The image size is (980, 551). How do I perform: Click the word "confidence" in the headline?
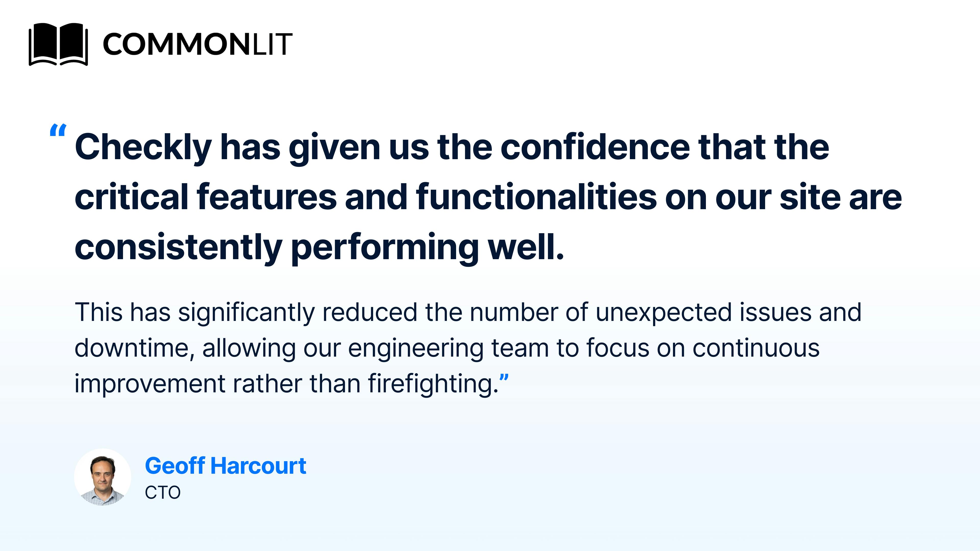pyautogui.click(x=595, y=147)
